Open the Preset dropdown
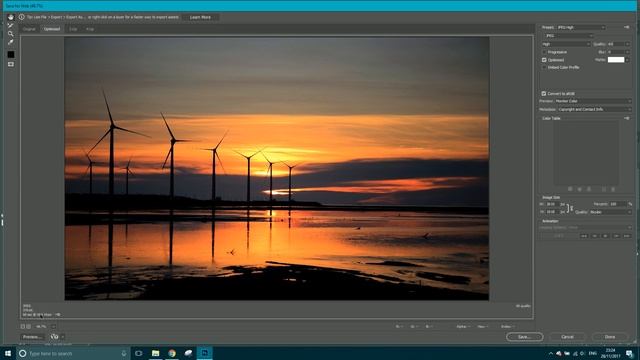This screenshot has width=640, height=360. [581, 27]
